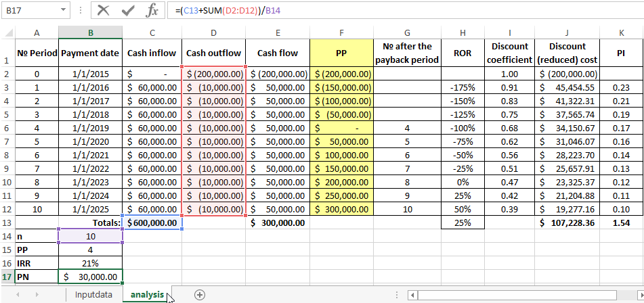Click the previous sheet navigation arrow
The height and width of the screenshot is (303, 644).
click(x=18, y=294)
